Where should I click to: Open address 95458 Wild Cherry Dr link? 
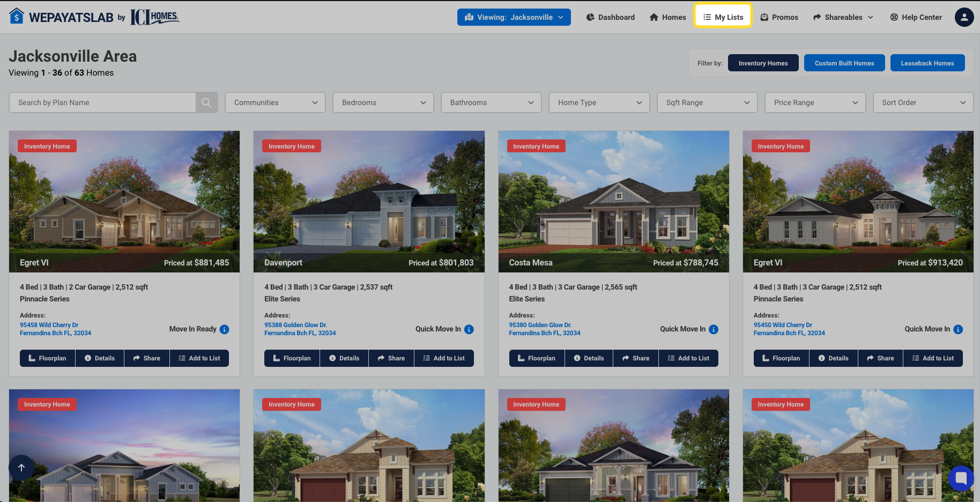click(x=56, y=329)
